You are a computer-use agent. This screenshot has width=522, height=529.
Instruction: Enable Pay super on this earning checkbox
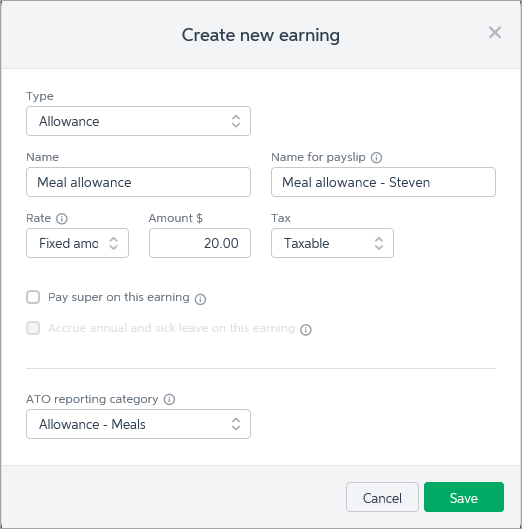(33, 297)
